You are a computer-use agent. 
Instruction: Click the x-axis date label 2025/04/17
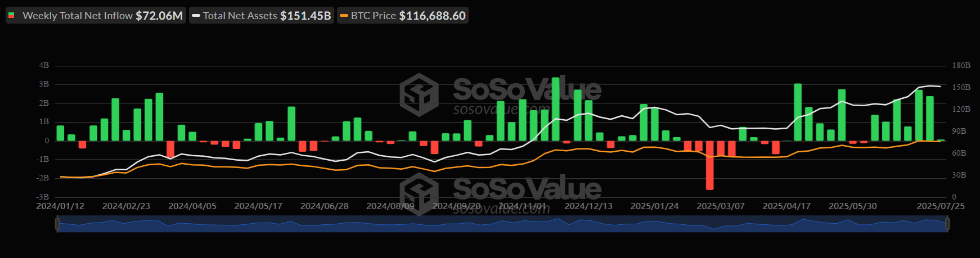pyautogui.click(x=786, y=206)
